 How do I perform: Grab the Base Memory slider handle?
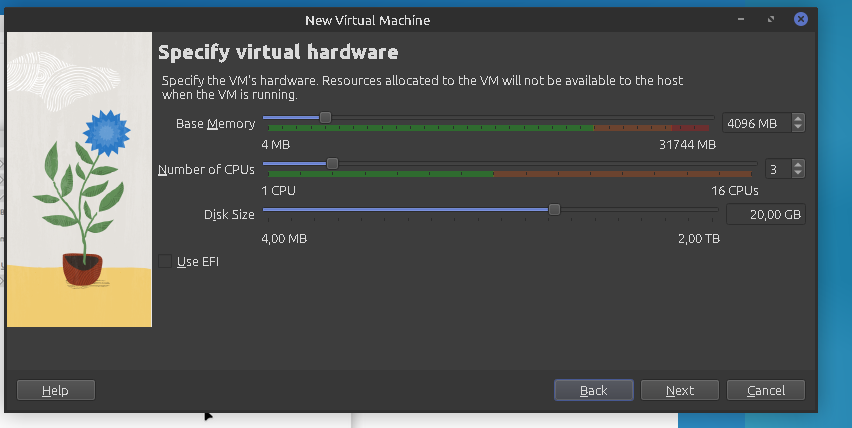coord(325,117)
